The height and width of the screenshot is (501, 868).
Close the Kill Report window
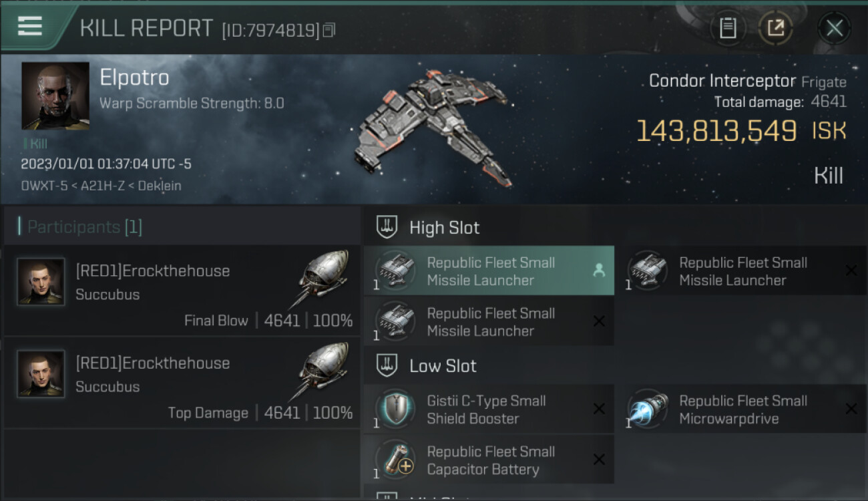point(834,28)
